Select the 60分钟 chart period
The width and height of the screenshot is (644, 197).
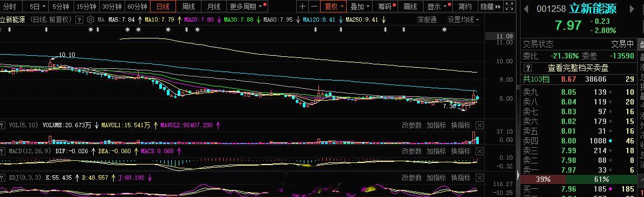pyautogui.click(x=137, y=6)
